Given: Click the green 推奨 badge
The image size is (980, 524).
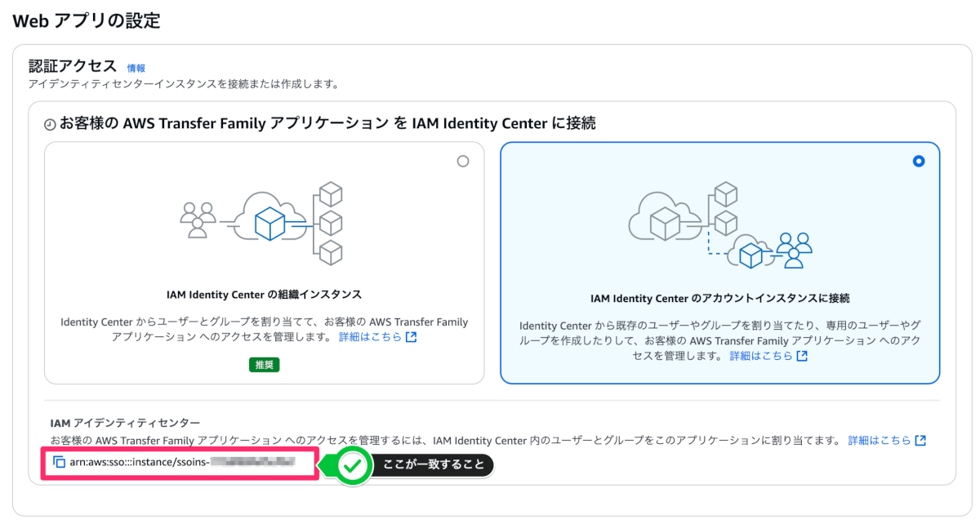Looking at the screenshot, I should [265, 365].
